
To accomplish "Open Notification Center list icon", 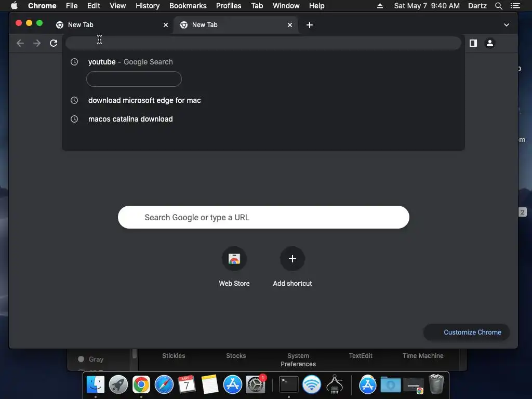I will (515, 6).
